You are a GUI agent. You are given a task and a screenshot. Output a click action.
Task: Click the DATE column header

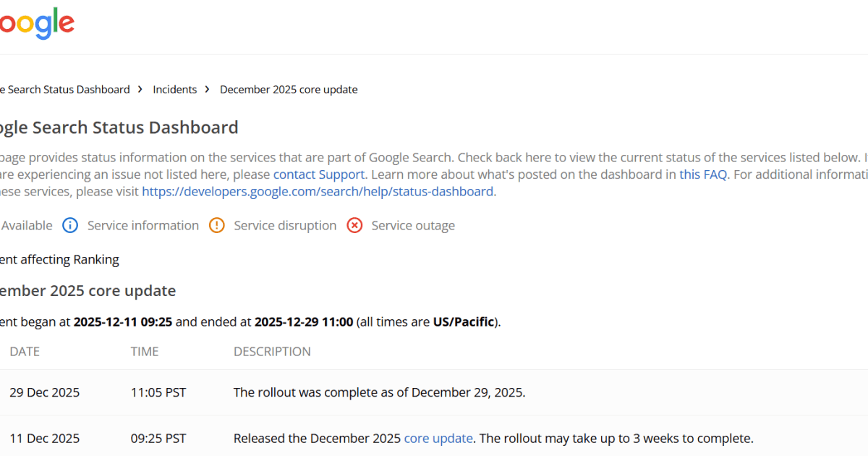[x=24, y=351]
